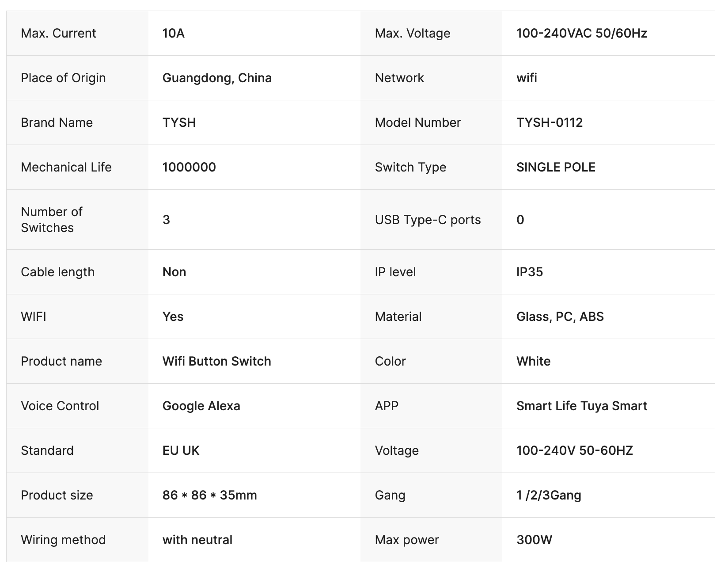Select the "Smart Life Tuya Smart" app value

[x=581, y=406]
